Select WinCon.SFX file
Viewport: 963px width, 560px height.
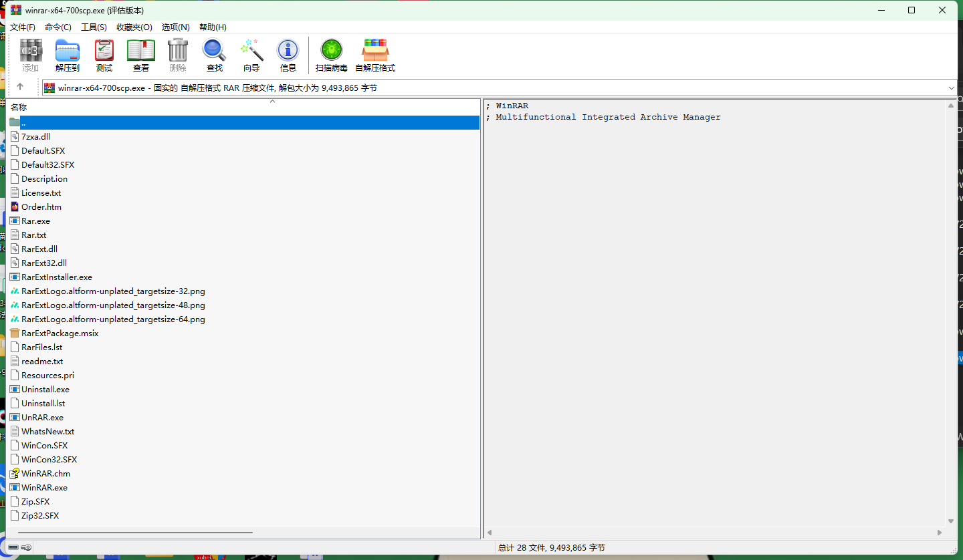[44, 445]
